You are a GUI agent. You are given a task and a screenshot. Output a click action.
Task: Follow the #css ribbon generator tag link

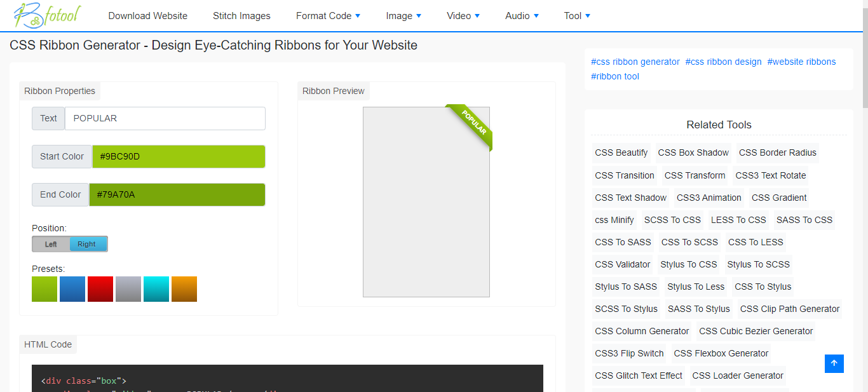[635, 62]
